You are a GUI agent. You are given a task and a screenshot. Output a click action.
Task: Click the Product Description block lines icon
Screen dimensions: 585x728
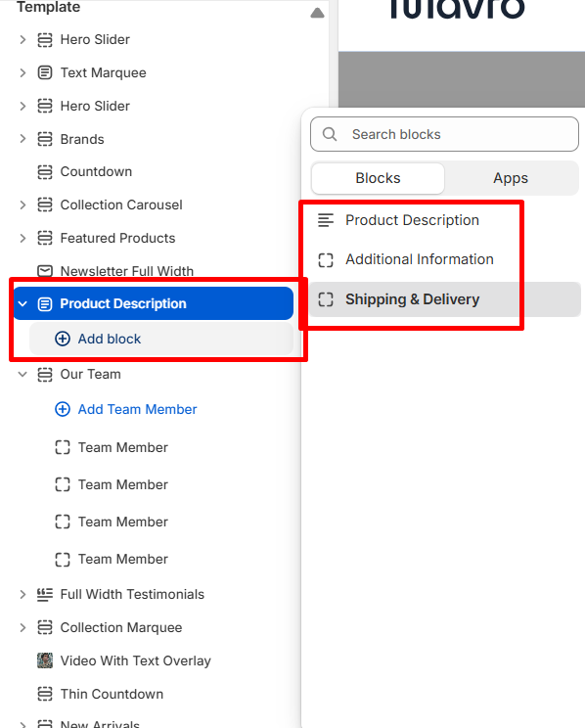(326, 220)
